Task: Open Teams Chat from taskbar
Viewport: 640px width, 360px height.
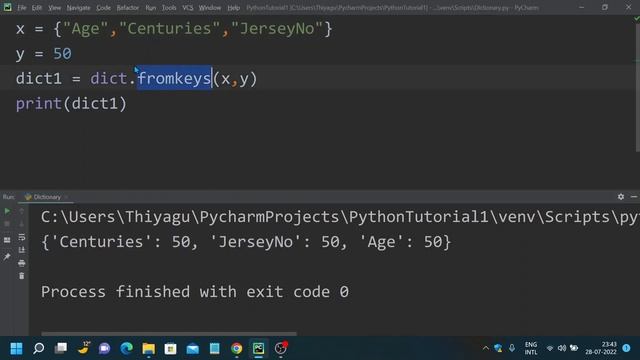Action: pyautogui.click(x=104, y=348)
